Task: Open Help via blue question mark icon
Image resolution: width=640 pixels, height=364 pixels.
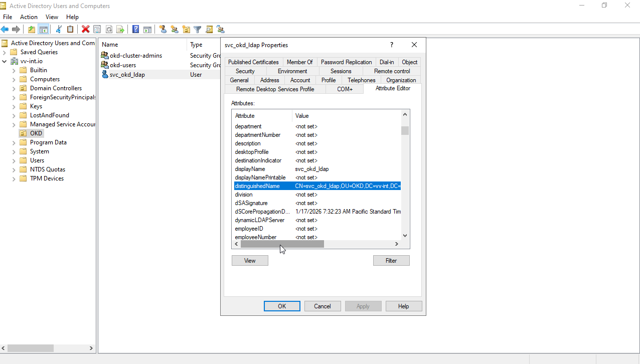Action: click(x=135, y=30)
